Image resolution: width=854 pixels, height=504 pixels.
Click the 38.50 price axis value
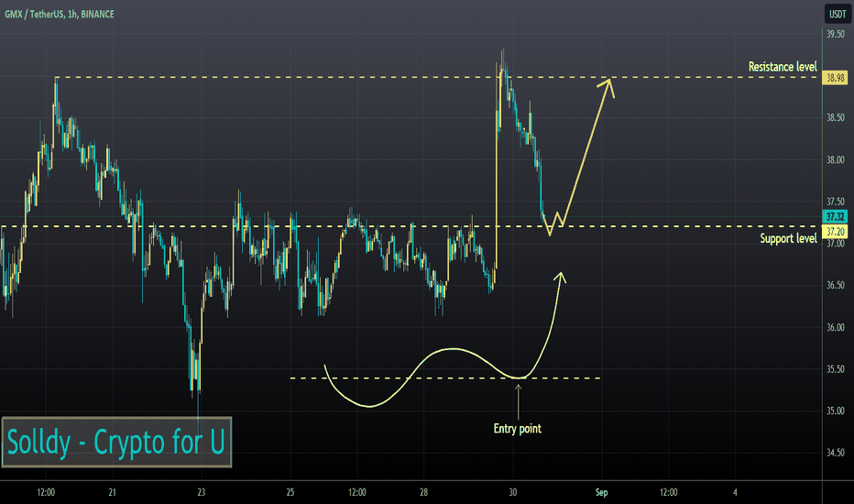pos(835,117)
